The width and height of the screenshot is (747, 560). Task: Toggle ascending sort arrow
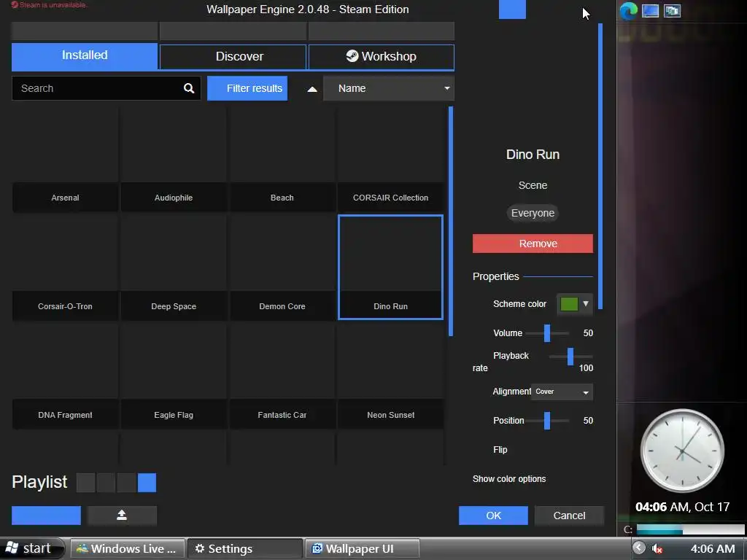(x=312, y=88)
